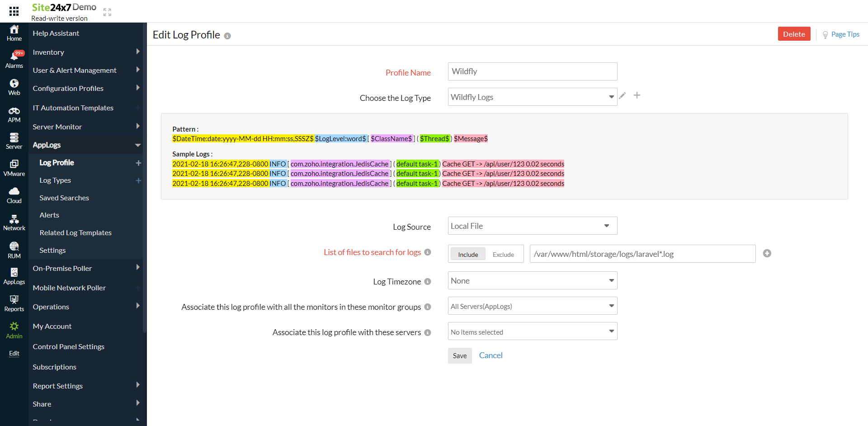Click the pencil icon beside Wildfly Logs
This screenshot has height=426, width=868.
coord(623,95)
